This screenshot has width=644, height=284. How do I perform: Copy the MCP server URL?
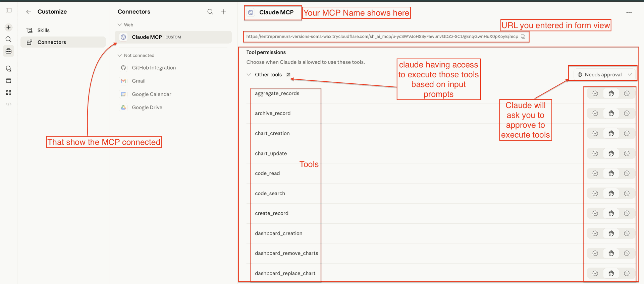click(523, 37)
